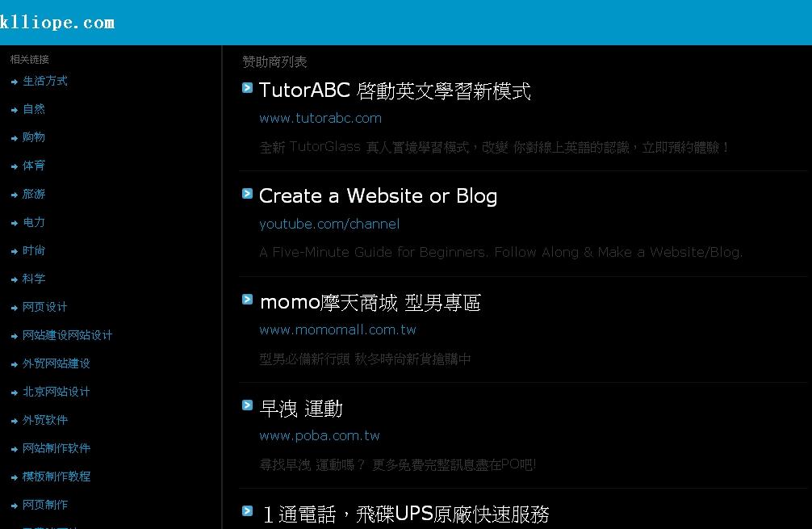Click the arrow icon next to 购物
812x529 pixels.
tap(15, 138)
